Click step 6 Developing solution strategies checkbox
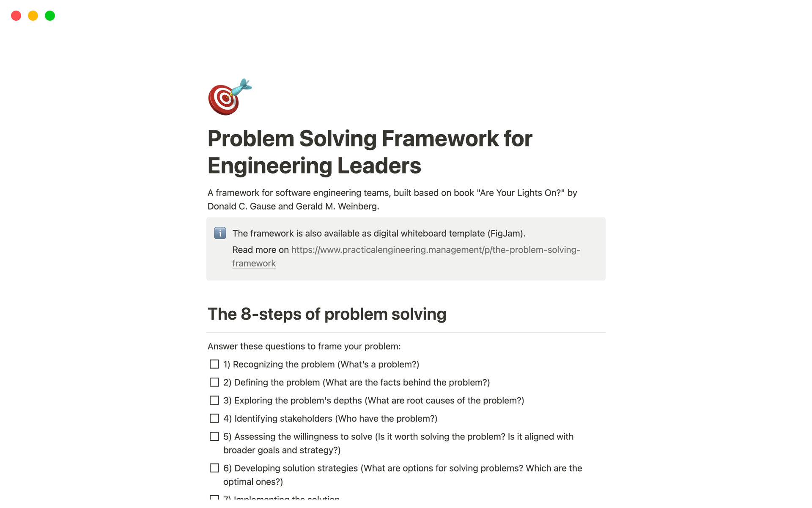The image size is (812, 508). coord(214,468)
